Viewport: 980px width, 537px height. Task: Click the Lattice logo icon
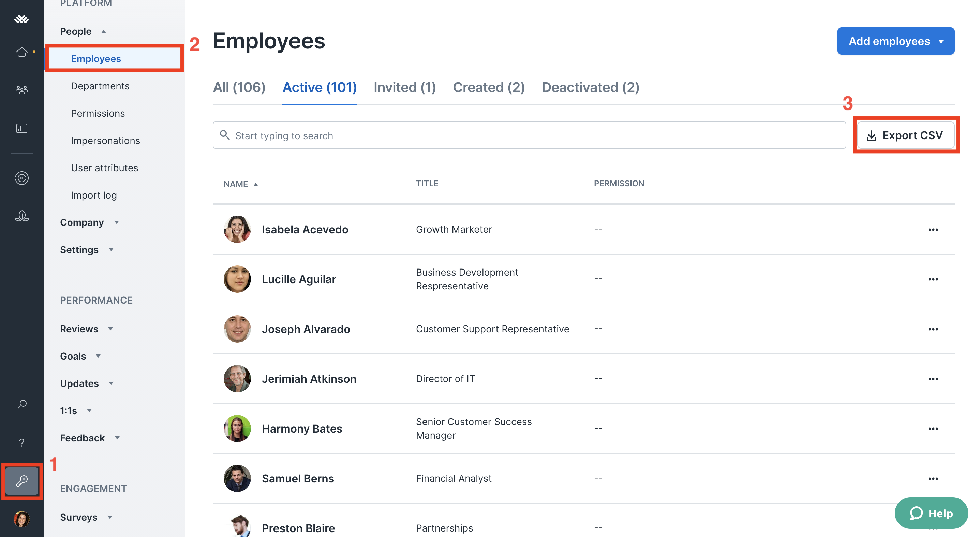coord(22,19)
